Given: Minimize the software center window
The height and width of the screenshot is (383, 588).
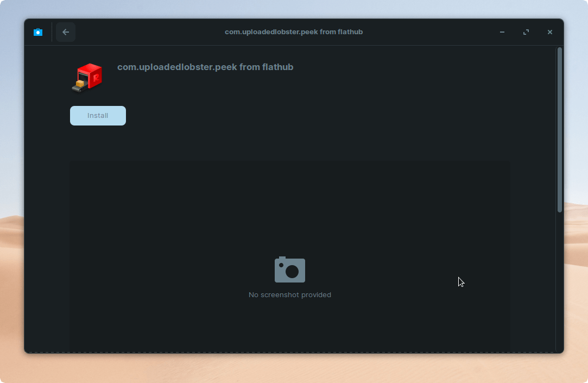Looking at the screenshot, I should [x=502, y=32].
